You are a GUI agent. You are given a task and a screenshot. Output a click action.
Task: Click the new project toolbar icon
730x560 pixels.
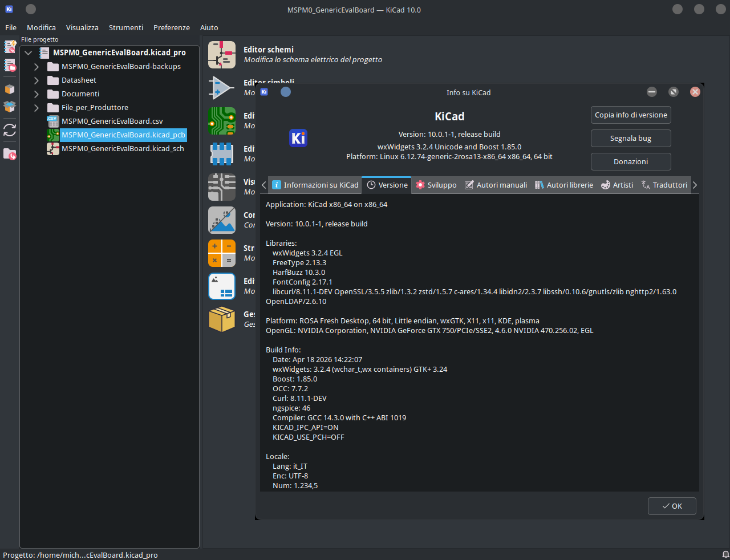10,47
